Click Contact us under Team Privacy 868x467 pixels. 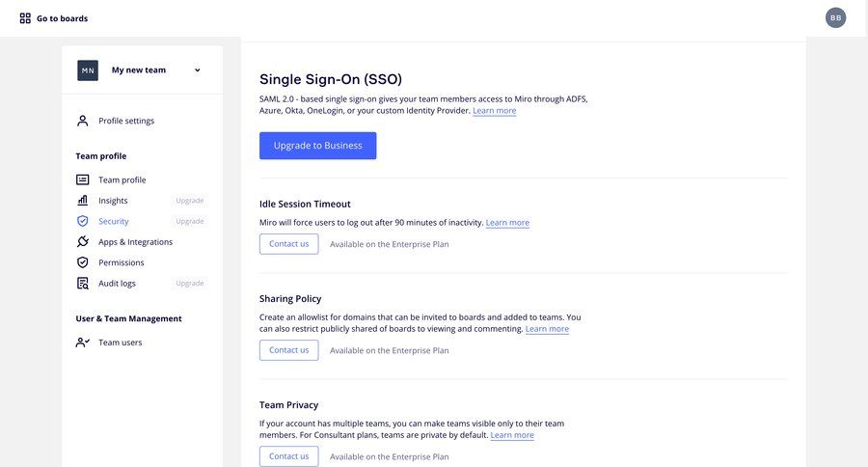[289, 456]
